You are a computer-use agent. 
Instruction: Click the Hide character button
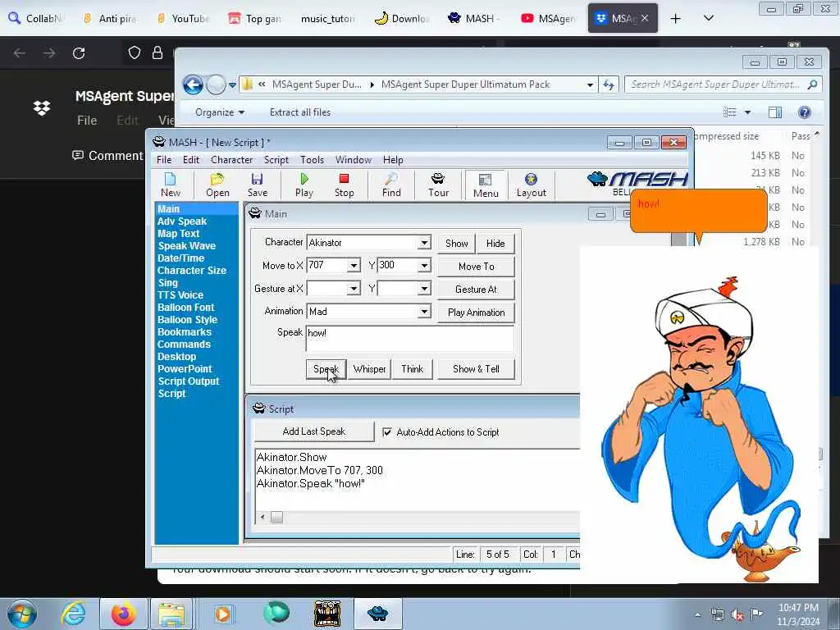click(x=495, y=243)
